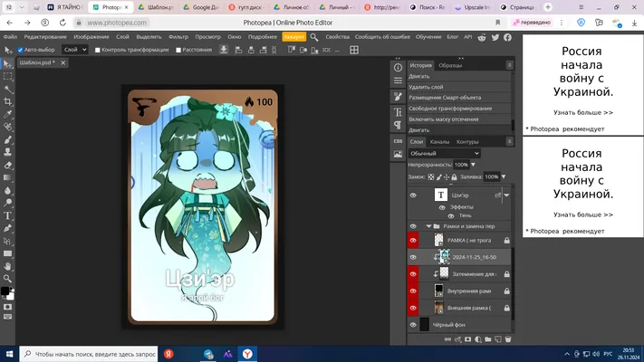Select the Type tool in the left toolbar
The height and width of the screenshot is (362, 644).
[8, 215]
